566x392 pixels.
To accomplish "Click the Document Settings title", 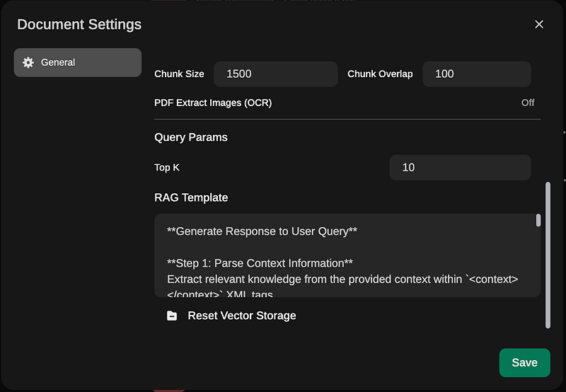I will click(x=79, y=25).
